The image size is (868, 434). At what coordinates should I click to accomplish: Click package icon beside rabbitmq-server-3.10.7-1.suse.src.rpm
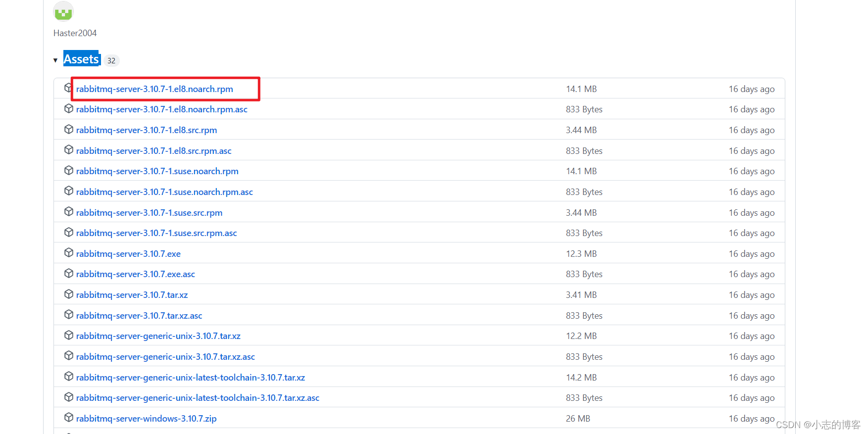69,212
